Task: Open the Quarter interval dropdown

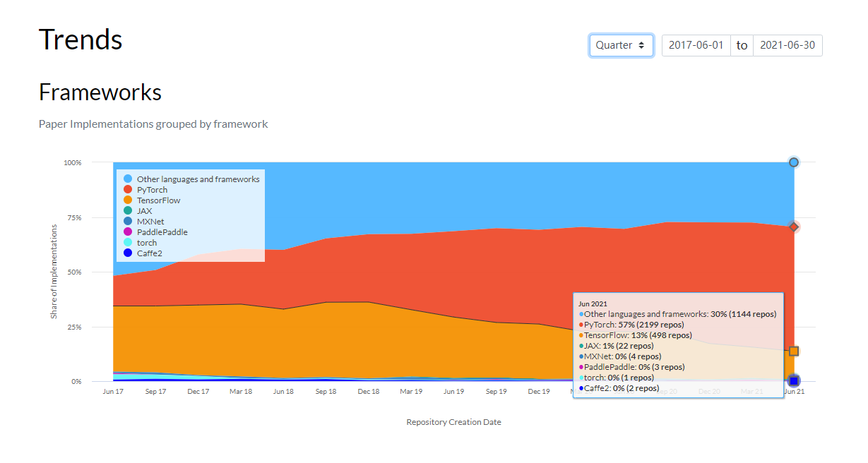Action: [x=622, y=45]
